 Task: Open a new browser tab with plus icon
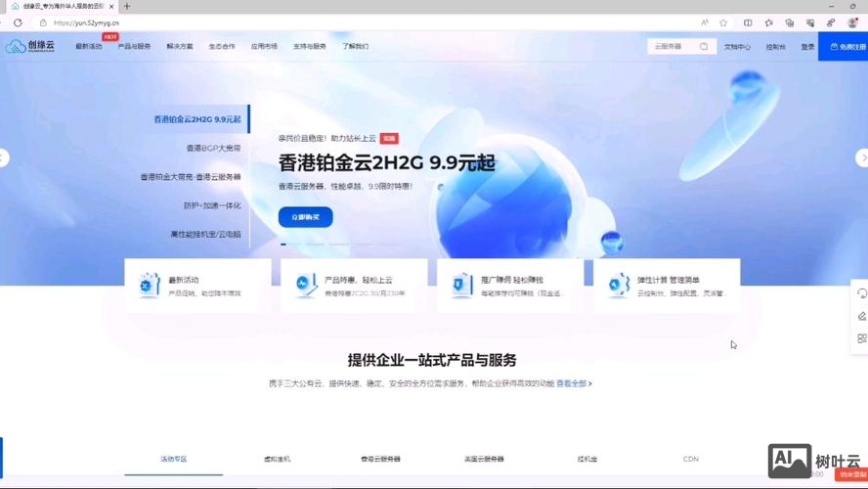(127, 6)
